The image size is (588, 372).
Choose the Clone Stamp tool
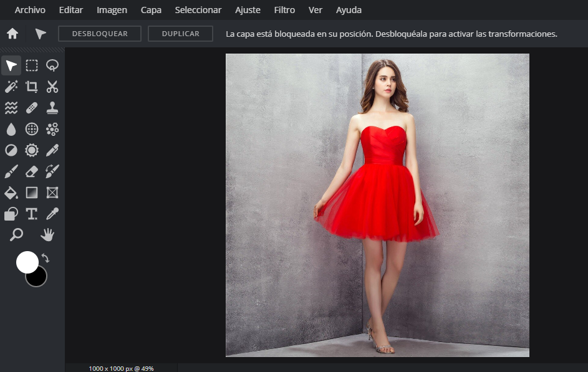[52, 108]
